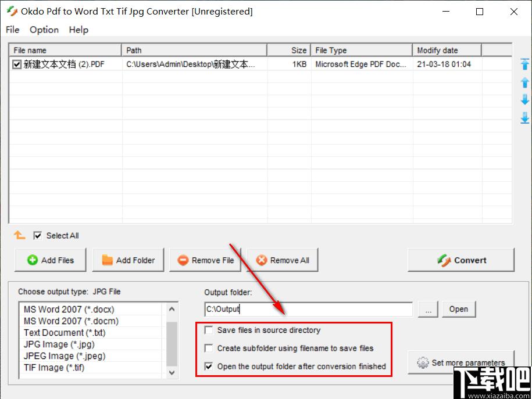Click the move-up arrow icon

pos(524,82)
